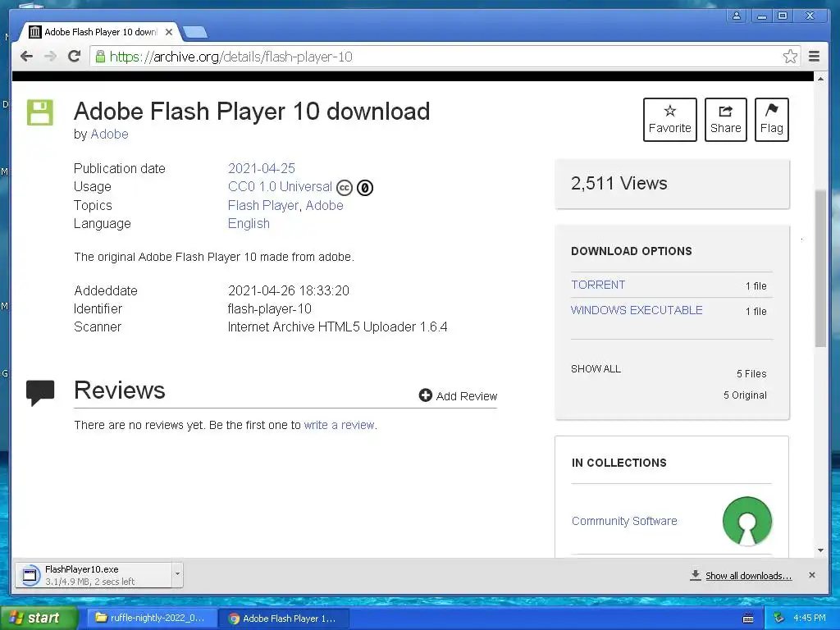Screen dimensions: 840x630
Task: Click the Add Review plus icon
Action: pos(426,395)
